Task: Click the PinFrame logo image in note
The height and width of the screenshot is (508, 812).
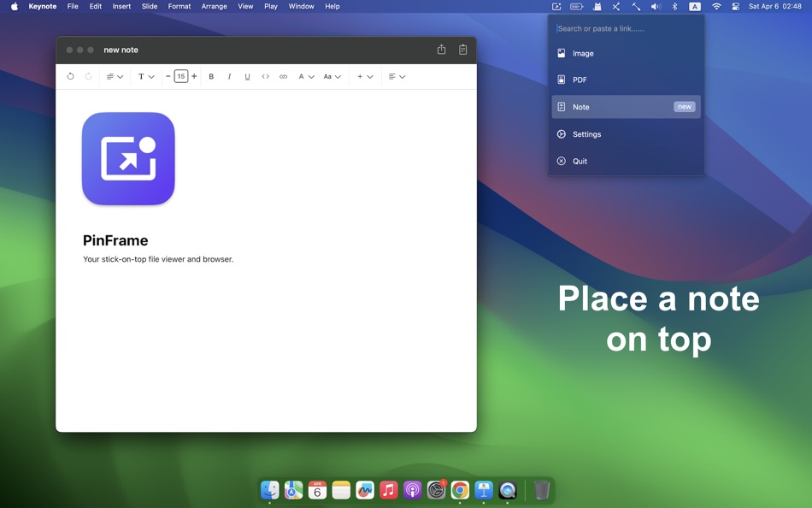Action: [x=128, y=158]
